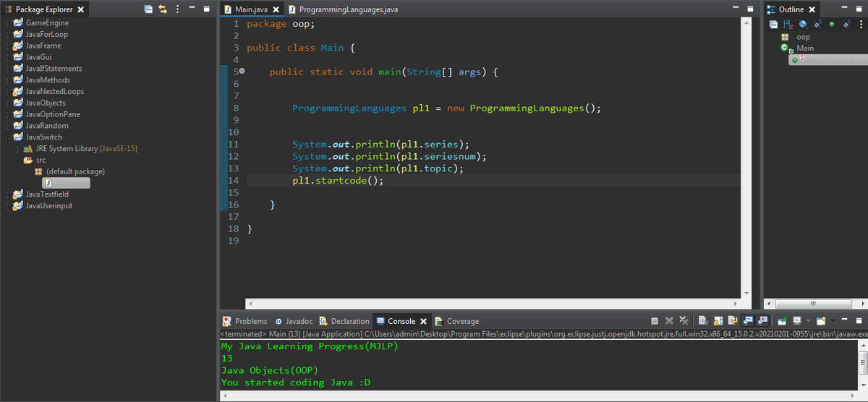Select the JavaIfStatements project
The height and width of the screenshot is (402, 868).
(54, 69)
